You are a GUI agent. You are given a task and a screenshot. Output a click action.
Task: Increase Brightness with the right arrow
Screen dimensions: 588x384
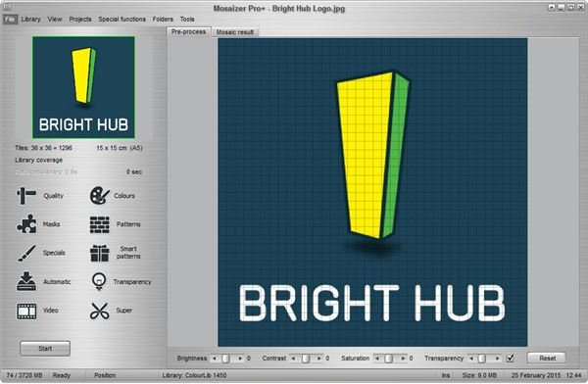click(x=240, y=359)
